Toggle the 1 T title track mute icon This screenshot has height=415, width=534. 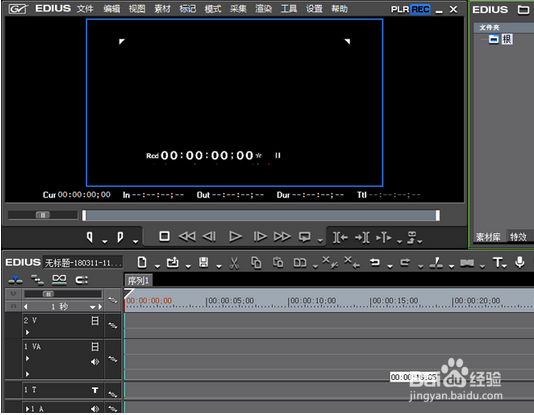pyautogui.click(x=95, y=390)
